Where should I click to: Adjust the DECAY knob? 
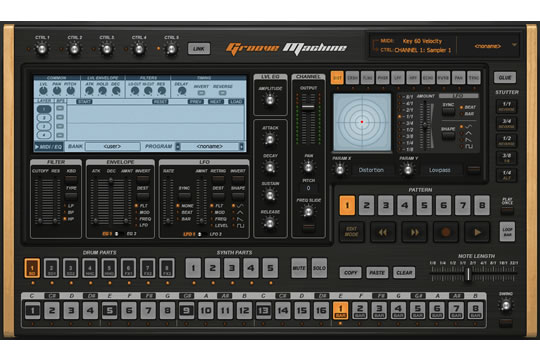tap(270, 167)
